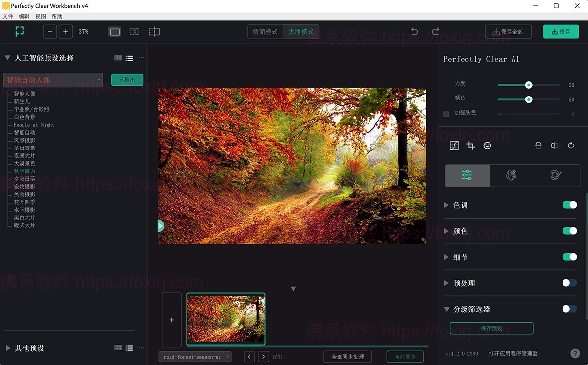Disable the 分级筛选器 switch

pyautogui.click(x=569, y=309)
